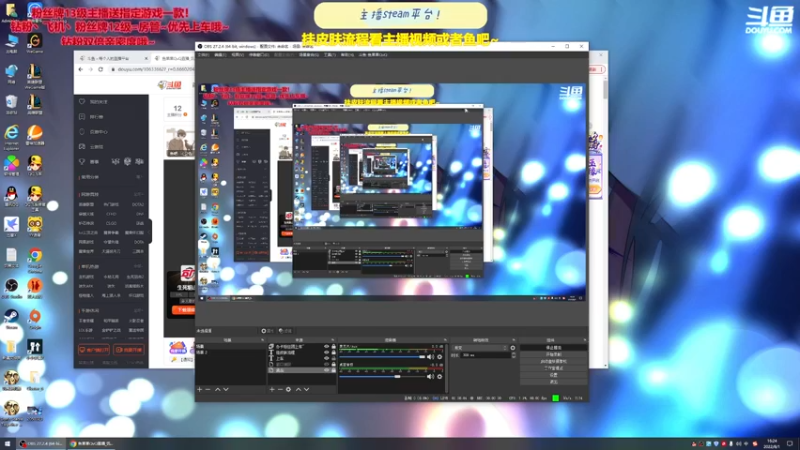Collapse Douyu sidebar using edge handle

coord(150,231)
